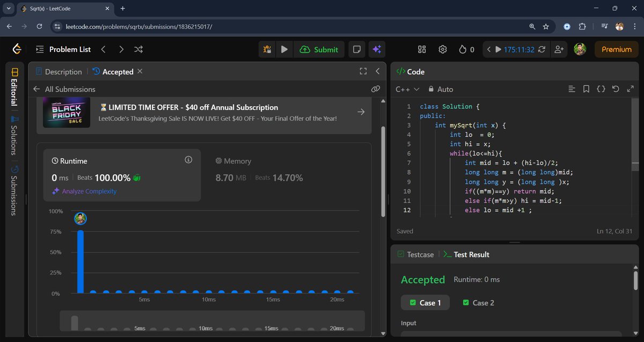644x342 pixels.
Task: Bookmark this page star icon
Action: [x=546, y=26]
